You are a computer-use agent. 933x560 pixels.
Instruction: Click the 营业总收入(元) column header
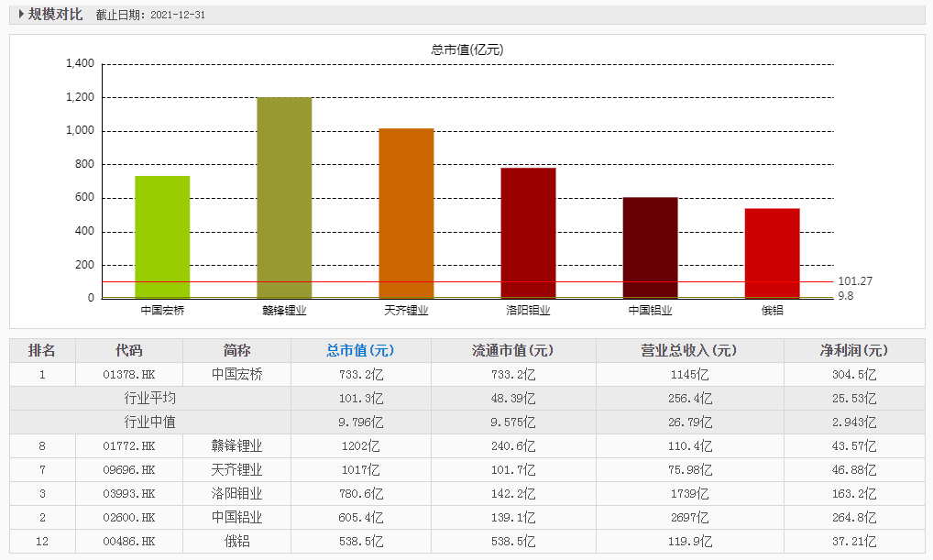[x=689, y=350]
